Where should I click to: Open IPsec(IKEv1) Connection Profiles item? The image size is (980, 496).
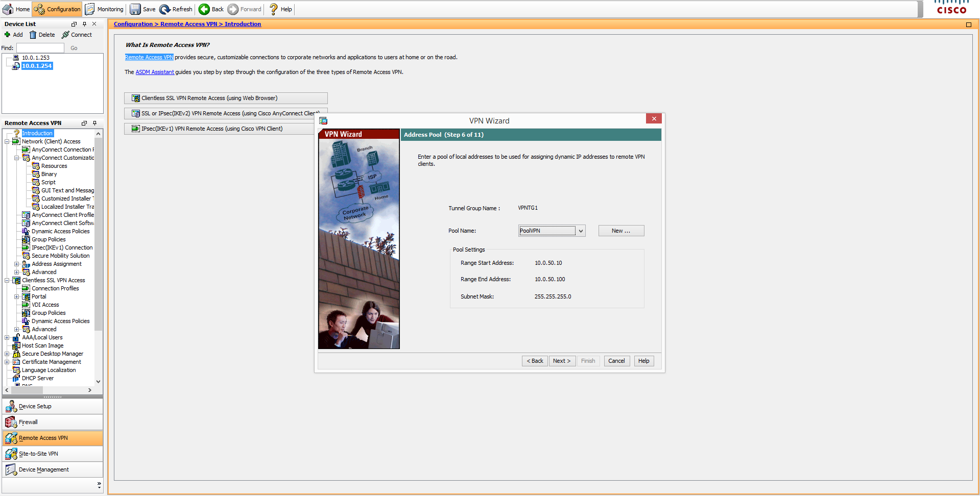click(x=62, y=247)
